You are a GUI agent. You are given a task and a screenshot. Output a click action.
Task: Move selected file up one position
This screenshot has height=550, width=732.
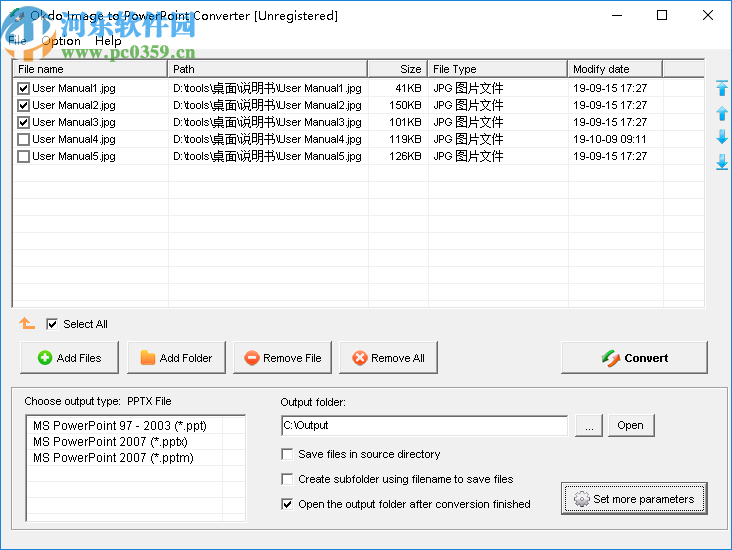click(x=722, y=113)
